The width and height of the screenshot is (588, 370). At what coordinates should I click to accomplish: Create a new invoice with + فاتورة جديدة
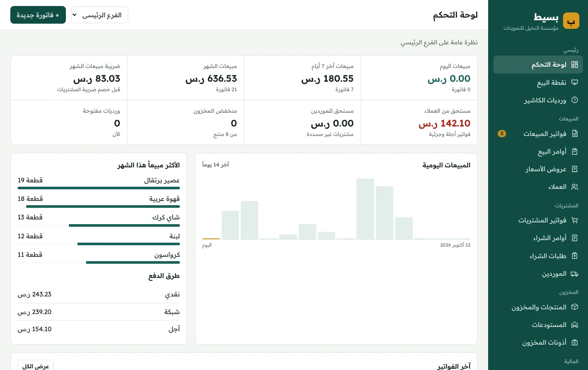tap(38, 15)
